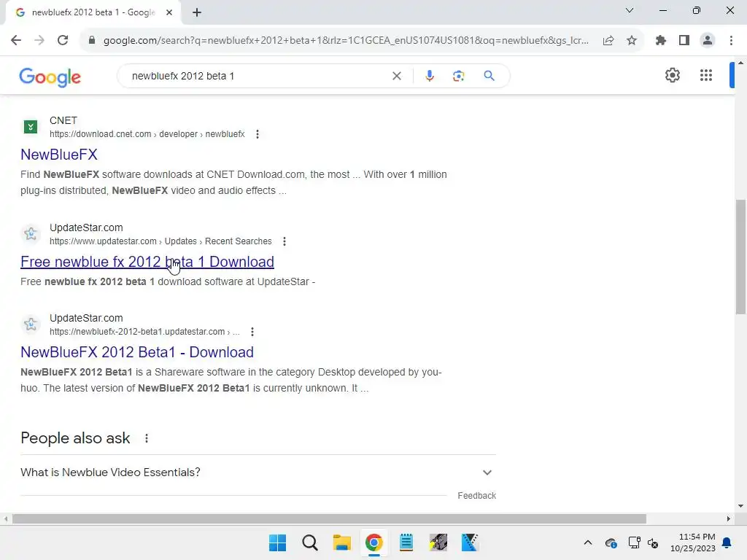
Task: Open Chrome three-dot menu
Action: click(731, 41)
